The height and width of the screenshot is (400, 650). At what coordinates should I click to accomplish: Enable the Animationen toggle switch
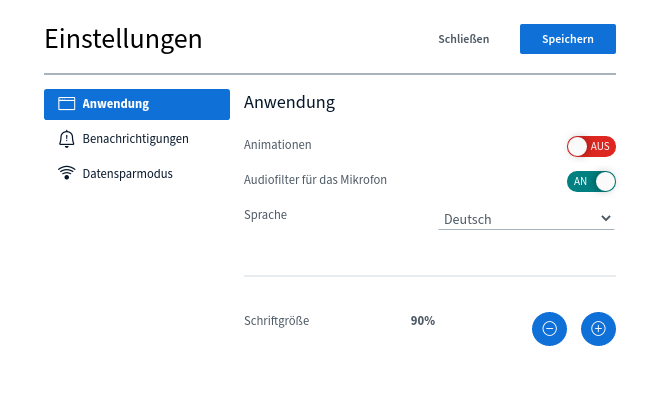(x=591, y=146)
